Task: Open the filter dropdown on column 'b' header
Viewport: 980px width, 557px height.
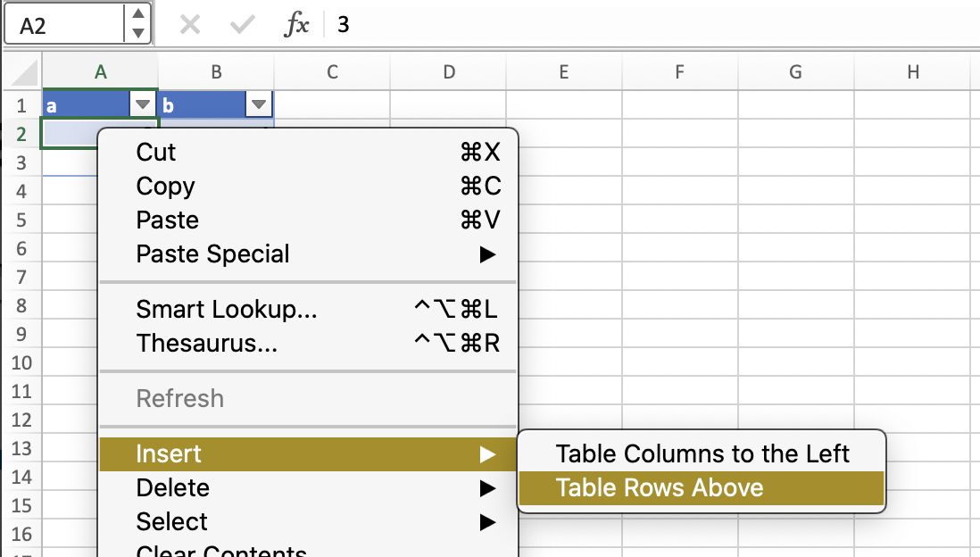Action: tap(259, 104)
